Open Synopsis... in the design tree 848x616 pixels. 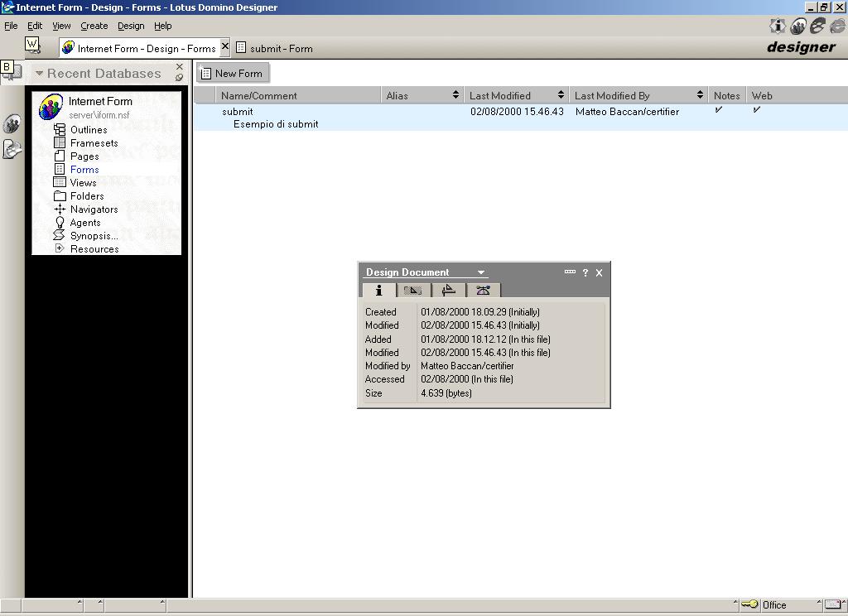coord(94,236)
